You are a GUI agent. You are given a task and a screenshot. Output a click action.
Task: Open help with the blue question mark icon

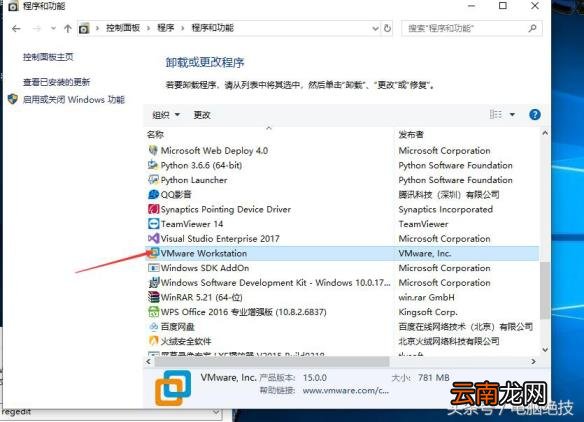pyautogui.click(x=534, y=115)
